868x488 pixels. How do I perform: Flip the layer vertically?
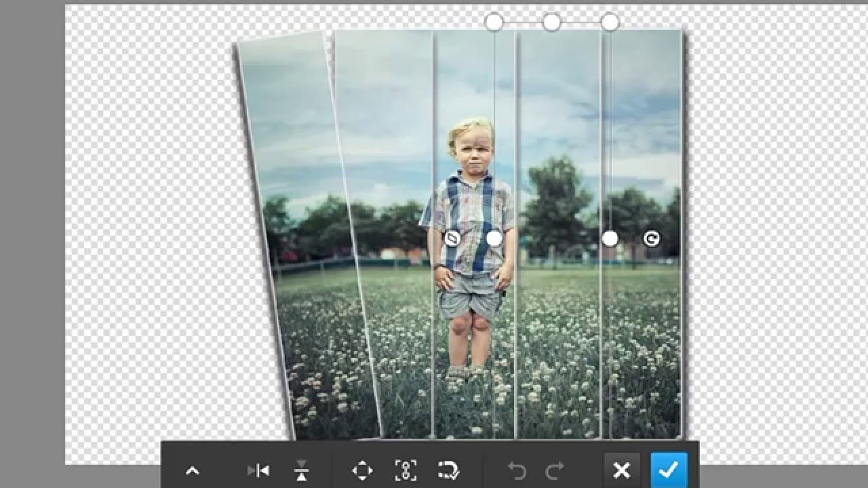tap(302, 470)
